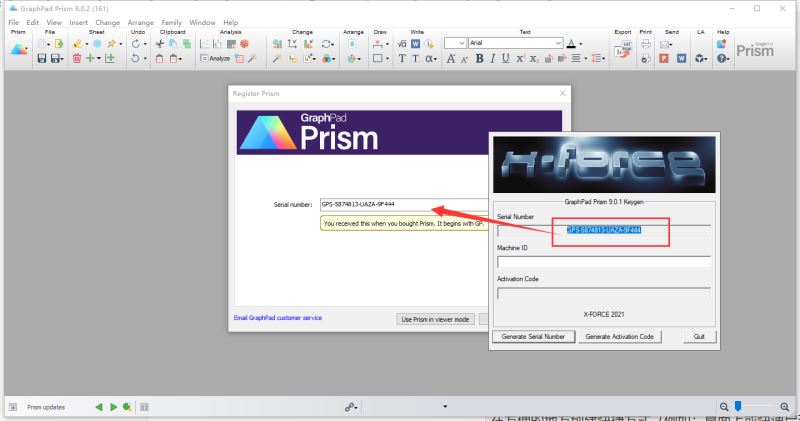The height and width of the screenshot is (421, 800).
Task: Click the Increase font size A icon
Action: pos(451,59)
